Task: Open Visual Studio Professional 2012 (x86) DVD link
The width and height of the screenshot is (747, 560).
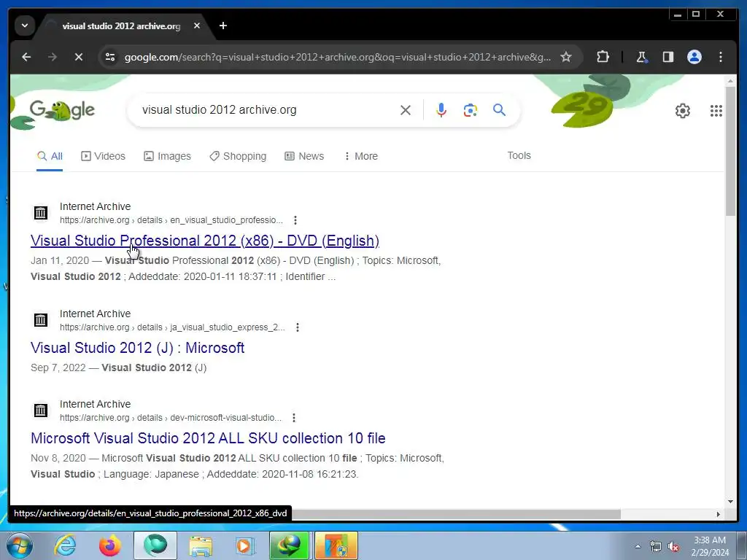Action: [x=205, y=241]
